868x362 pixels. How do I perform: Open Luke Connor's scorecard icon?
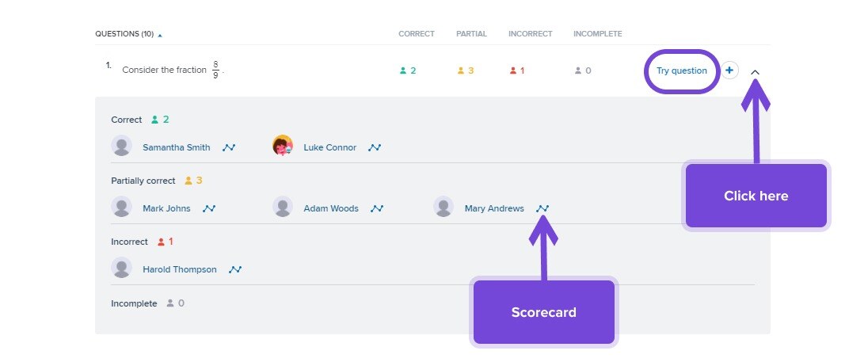tap(375, 148)
